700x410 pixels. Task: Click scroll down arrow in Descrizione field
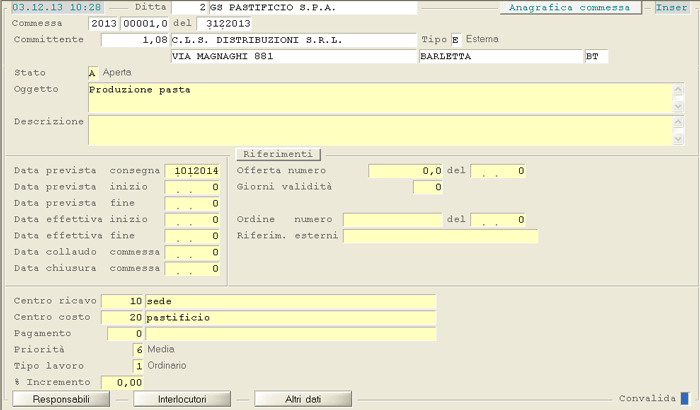pos(678,139)
